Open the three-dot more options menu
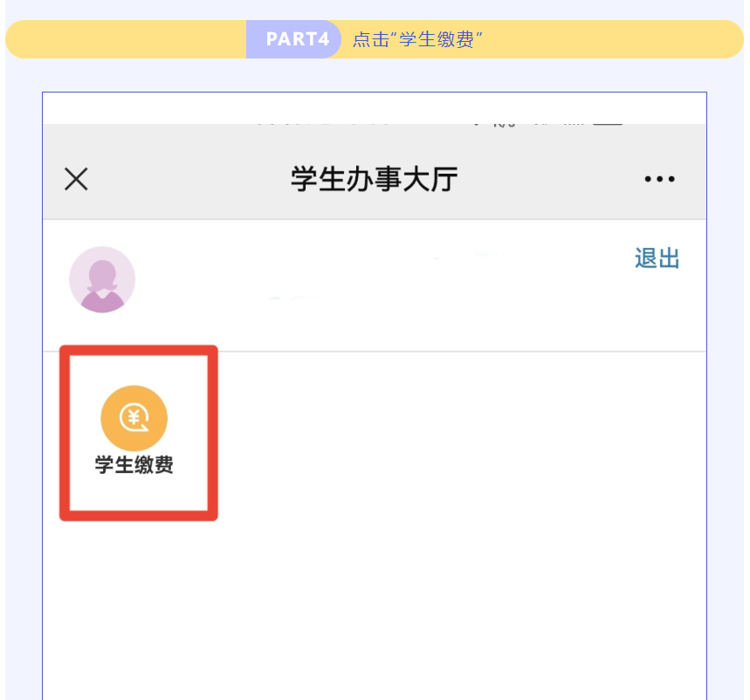The width and height of the screenshot is (750, 700). click(x=659, y=179)
